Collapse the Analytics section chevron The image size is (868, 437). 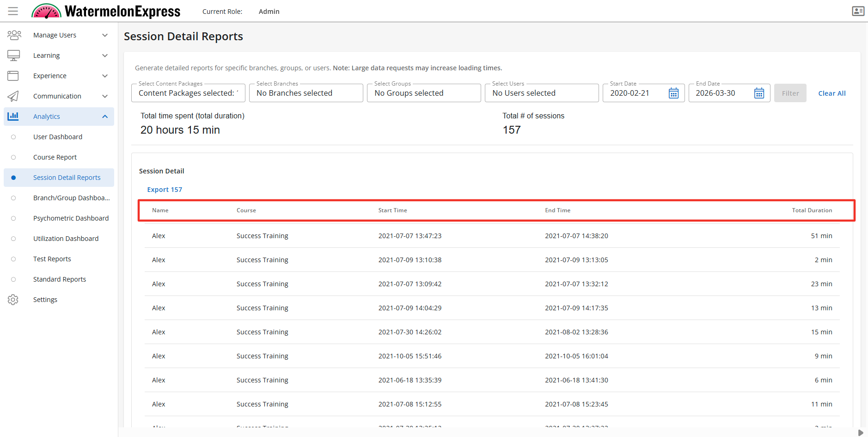tap(105, 117)
